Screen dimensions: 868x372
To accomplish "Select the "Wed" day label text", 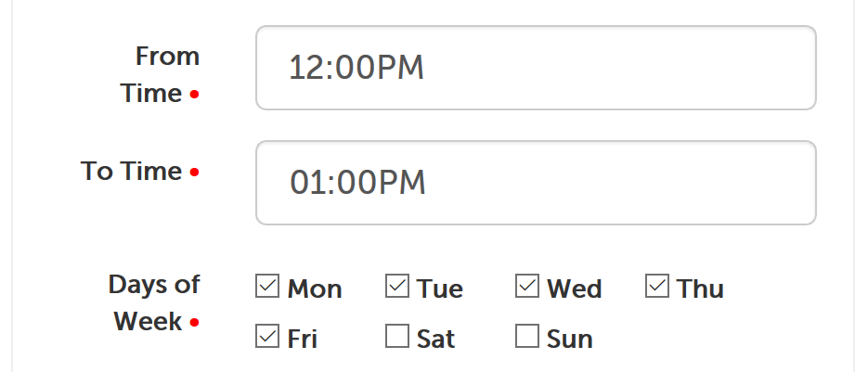I will [575, 289].
